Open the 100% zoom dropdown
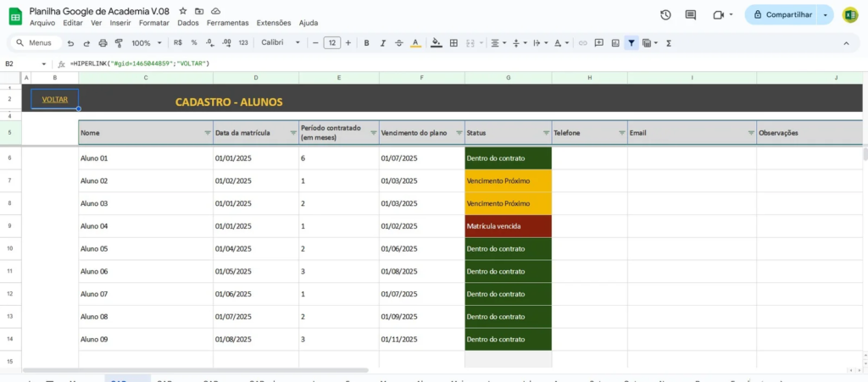The image size is (868, 382). [x=146, y=43]
